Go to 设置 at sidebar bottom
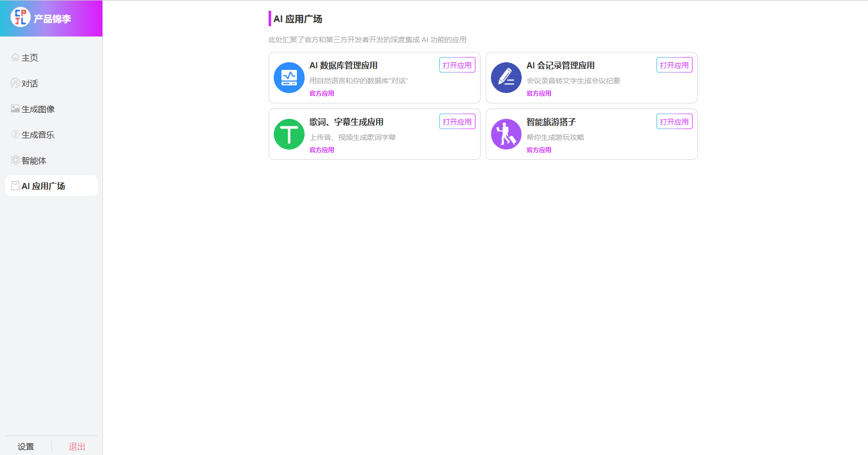The width and height of the screenshot is (868, 455). (26, 446)
